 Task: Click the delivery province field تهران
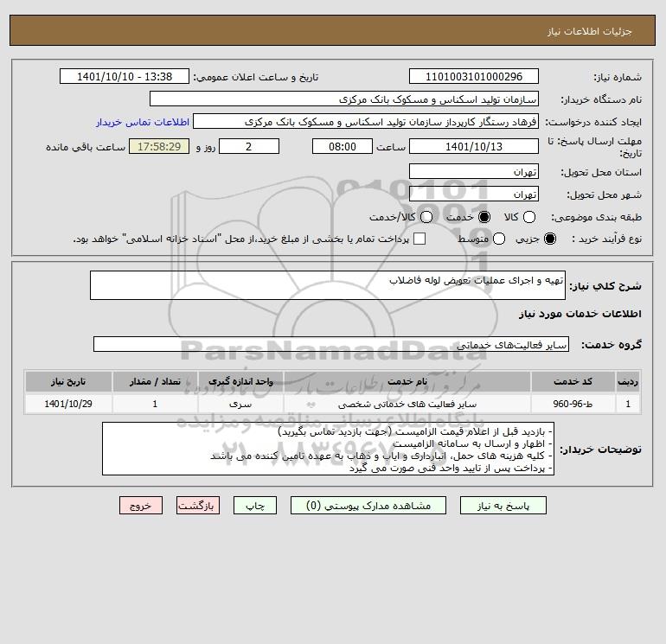pos(474,172)
